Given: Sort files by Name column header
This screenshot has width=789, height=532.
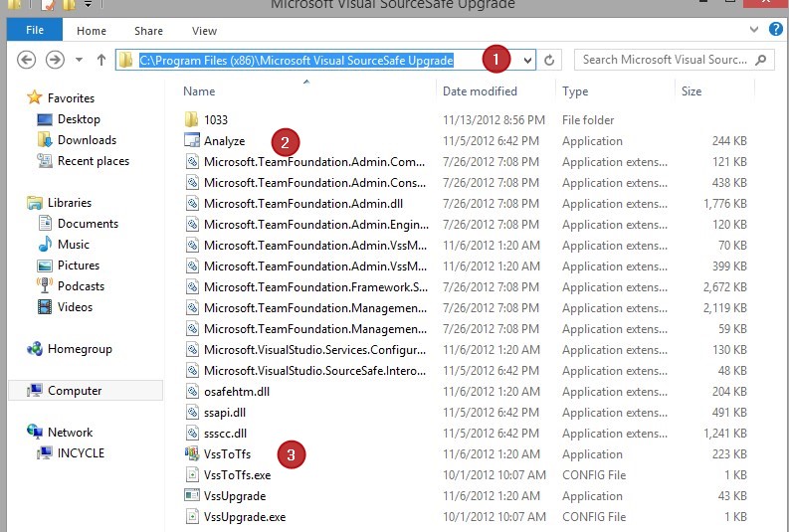Looking at the screenshot, I should tap(199, 91).
